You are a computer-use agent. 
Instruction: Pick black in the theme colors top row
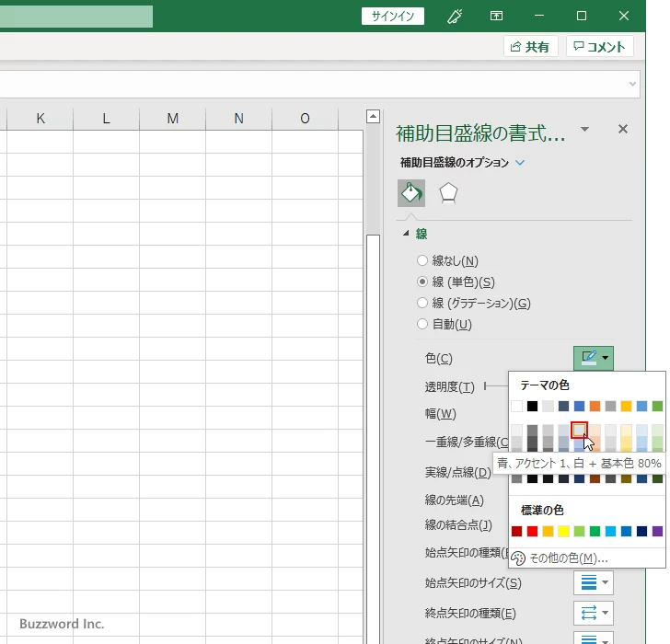pyautogui.click(x=532, y=406)
